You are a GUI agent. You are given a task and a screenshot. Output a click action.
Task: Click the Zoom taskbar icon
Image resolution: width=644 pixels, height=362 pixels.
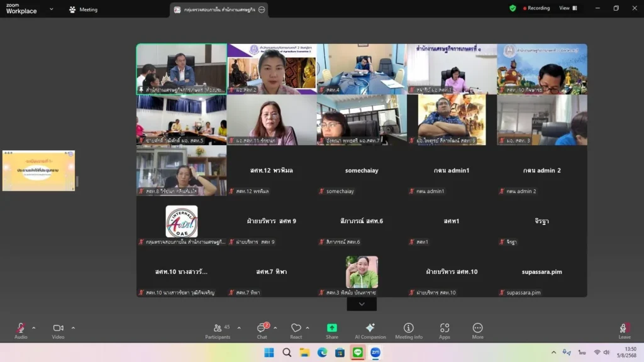pyautogui.click(x=375, y=353)
